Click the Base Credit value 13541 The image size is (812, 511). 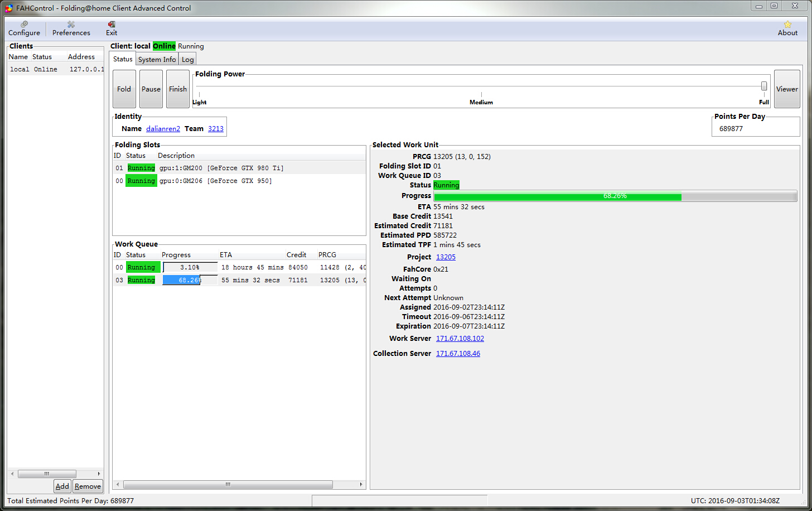[443, 216]
